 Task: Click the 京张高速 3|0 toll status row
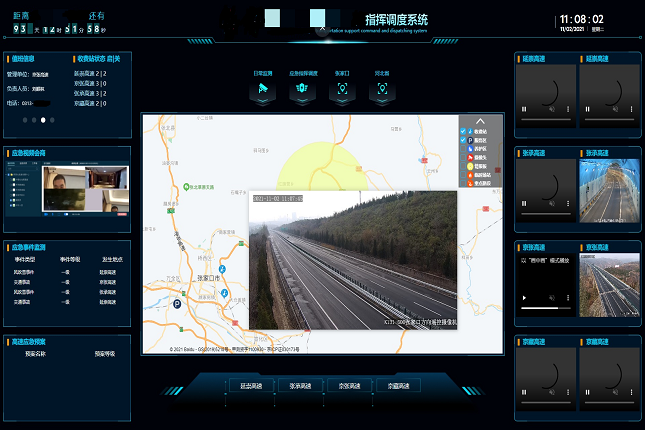pos(90,83)
